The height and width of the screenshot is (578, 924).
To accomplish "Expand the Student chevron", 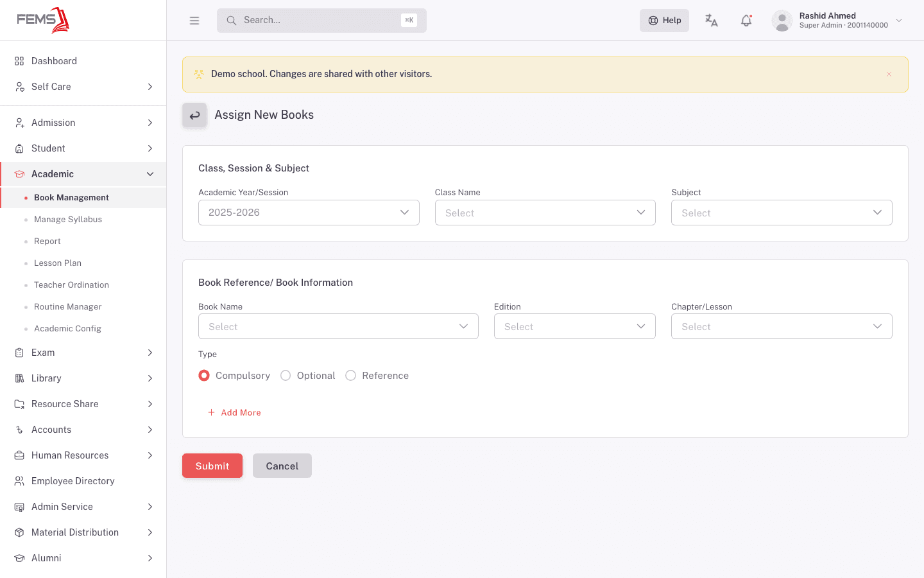I will (x=150, y=148).
